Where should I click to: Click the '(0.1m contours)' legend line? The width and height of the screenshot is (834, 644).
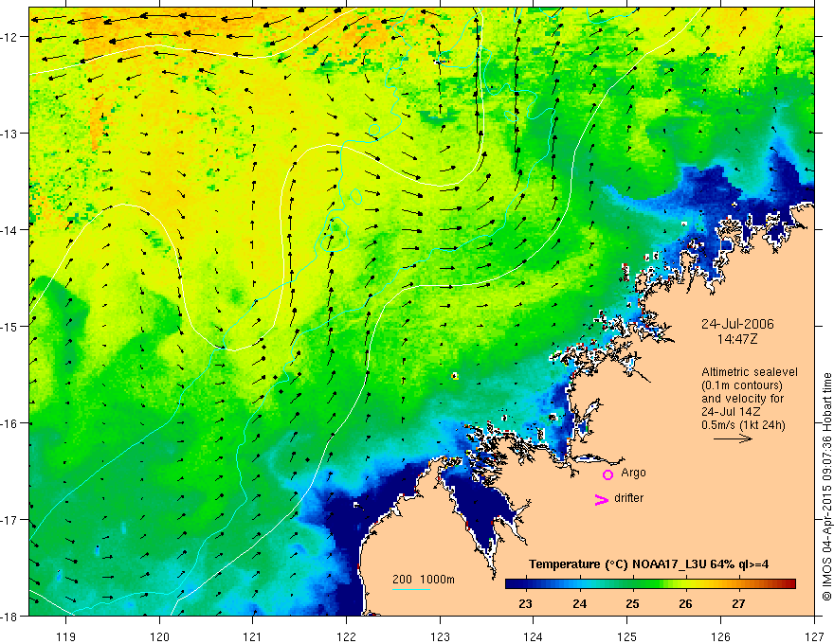(742, 385)
